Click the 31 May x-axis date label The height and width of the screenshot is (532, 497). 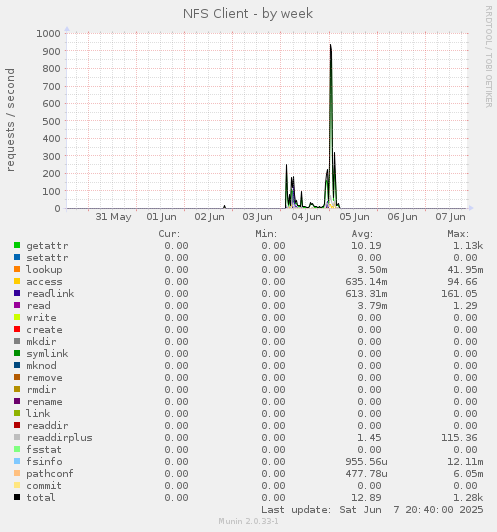pyautogui.click(x=113, y=217)
